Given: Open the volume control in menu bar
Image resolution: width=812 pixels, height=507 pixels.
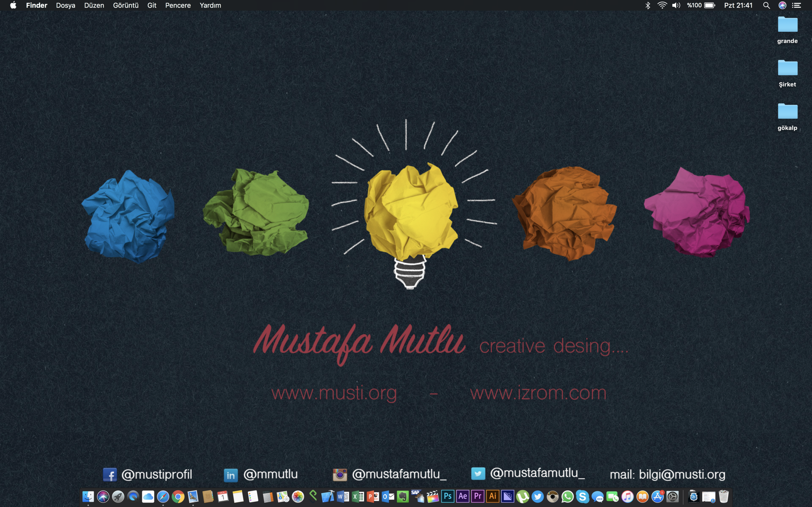Looking at the screenshot, I should [x=676, y=5].
